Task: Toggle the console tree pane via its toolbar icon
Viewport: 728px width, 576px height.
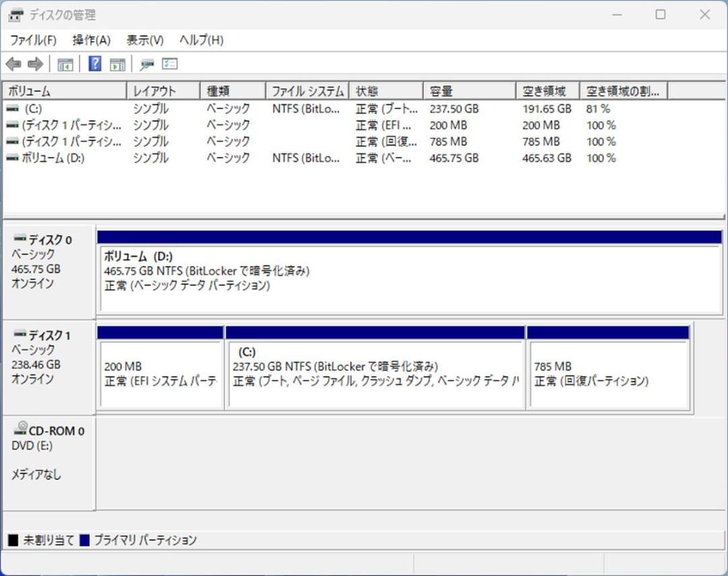Action: pyautogui.click(x=65, y=64)
